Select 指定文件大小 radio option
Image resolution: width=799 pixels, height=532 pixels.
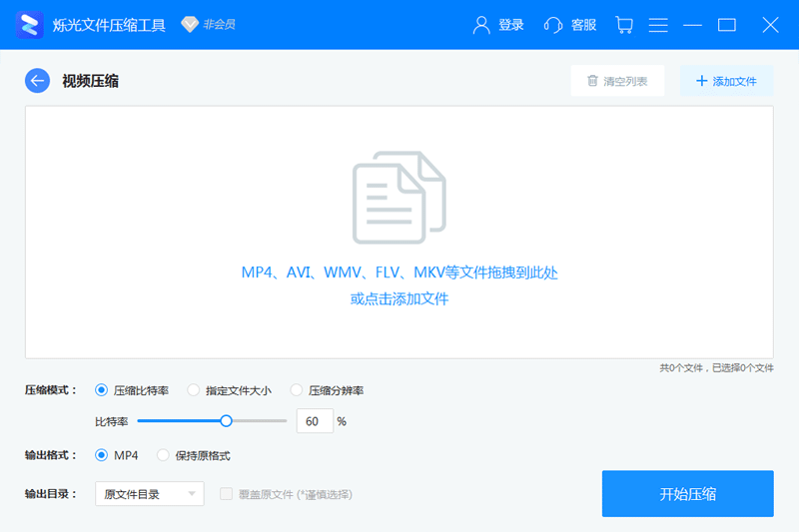click(x=194, y=390)
